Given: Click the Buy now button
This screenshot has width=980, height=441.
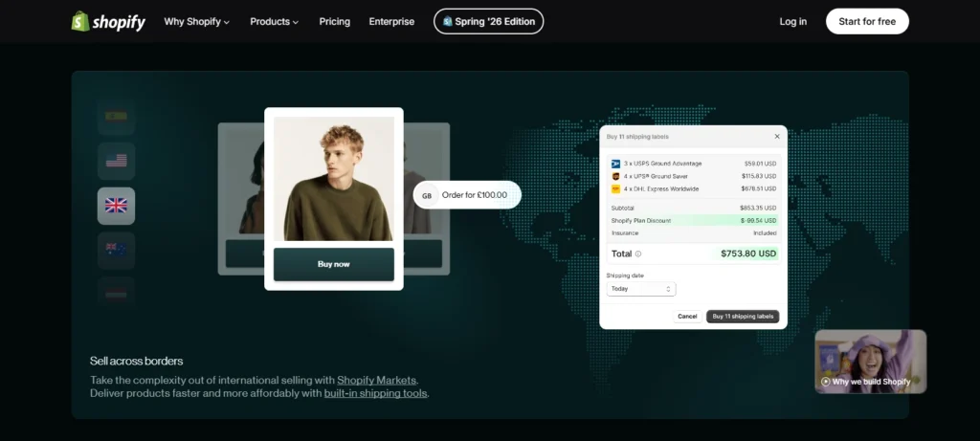Looking at the screenshot, I should 334,264.
